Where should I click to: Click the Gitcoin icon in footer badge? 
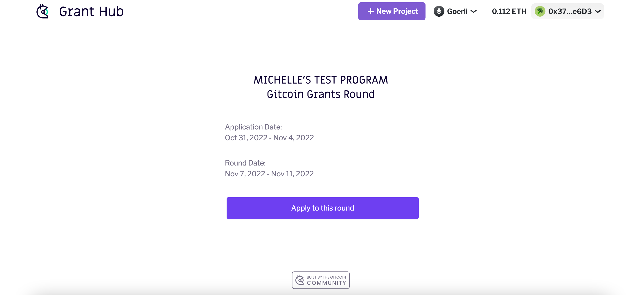click(x=299, y=280)
